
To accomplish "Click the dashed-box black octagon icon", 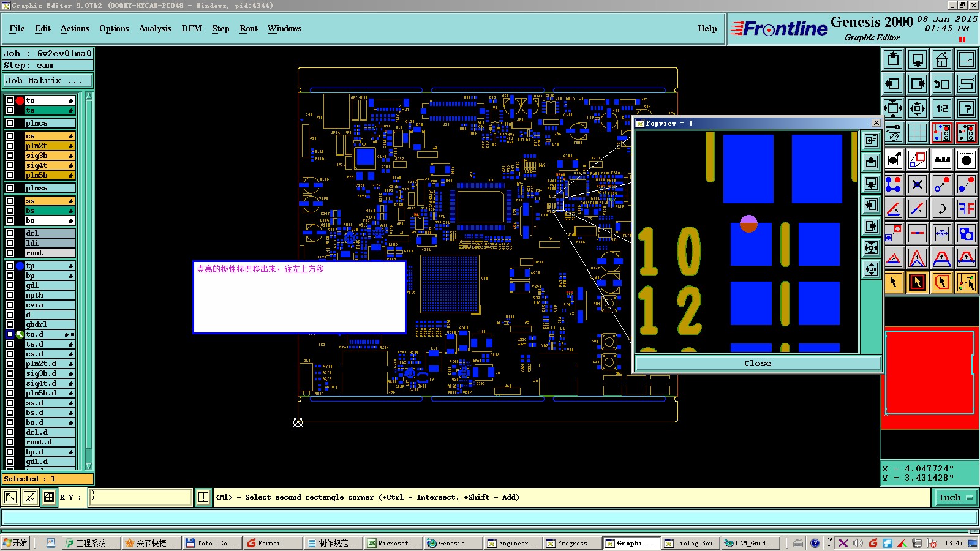I will pyautogui.click(x=967, y=160).
